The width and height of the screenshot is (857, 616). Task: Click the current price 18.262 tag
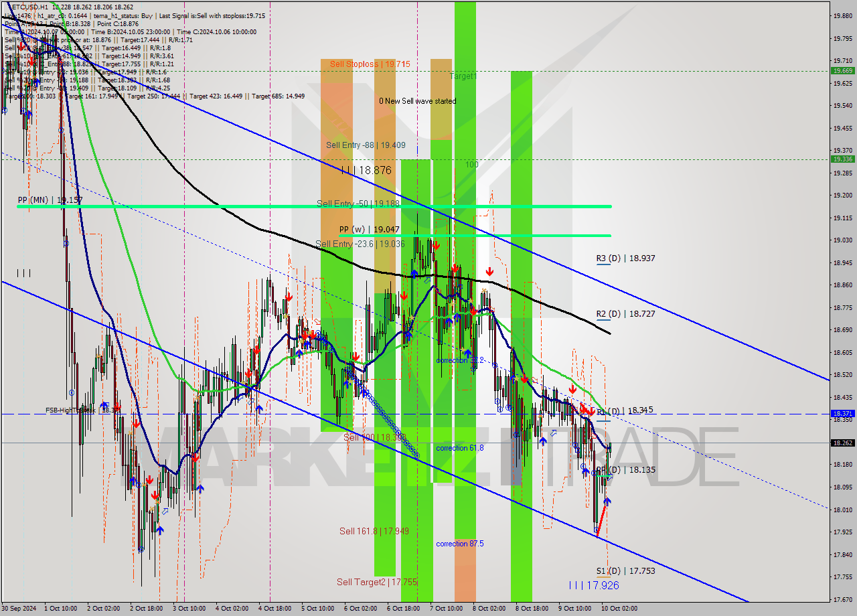(x=842, y=443)
